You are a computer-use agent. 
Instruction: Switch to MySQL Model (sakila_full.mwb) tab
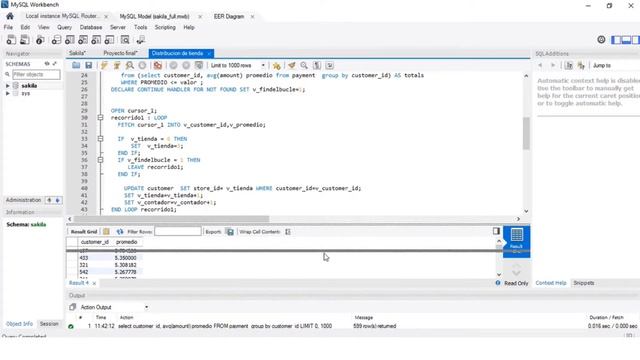click(x=154, y=16)
